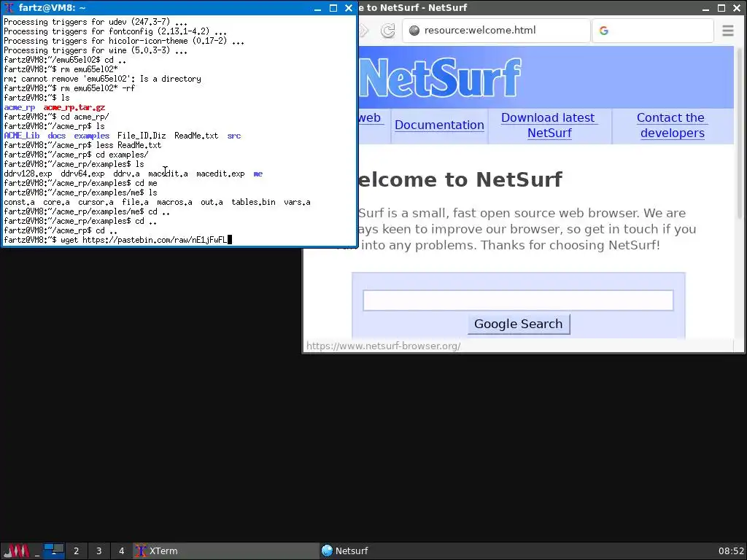Click cursor.a in the terminal output
The width and height of the screenshot is (747, 560).
[x=96, y=203]
